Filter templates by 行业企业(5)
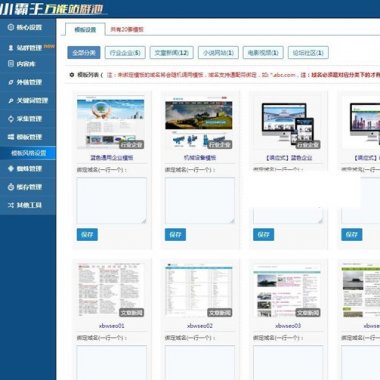The height and width of the screenshot is (380, 380). tap(125, 53)
